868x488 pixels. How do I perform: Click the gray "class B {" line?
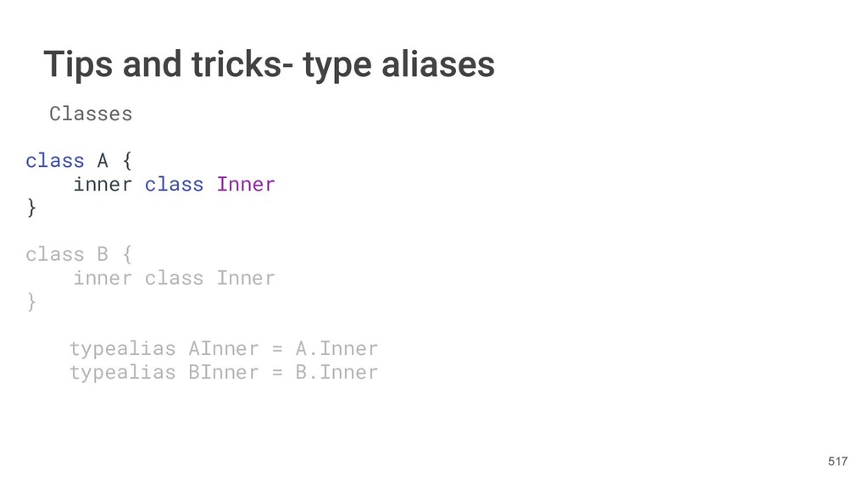tap(79, 254)
